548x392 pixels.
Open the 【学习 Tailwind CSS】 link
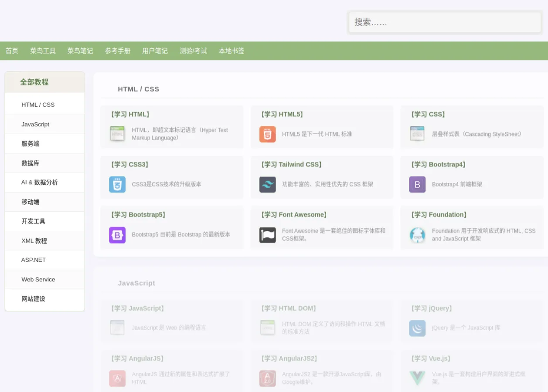(291, 165)
